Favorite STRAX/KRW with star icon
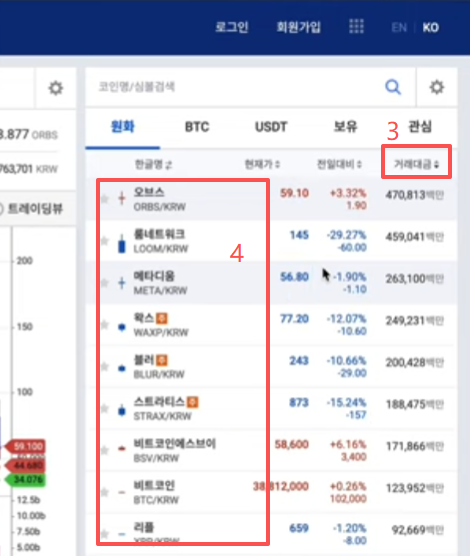 (x=104, y=408)
